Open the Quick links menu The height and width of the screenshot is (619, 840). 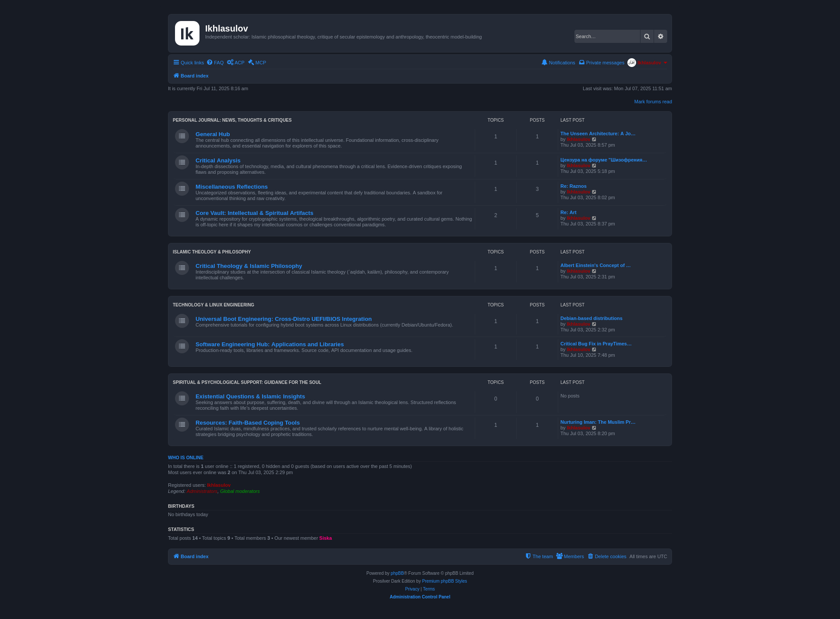point(188,63)
